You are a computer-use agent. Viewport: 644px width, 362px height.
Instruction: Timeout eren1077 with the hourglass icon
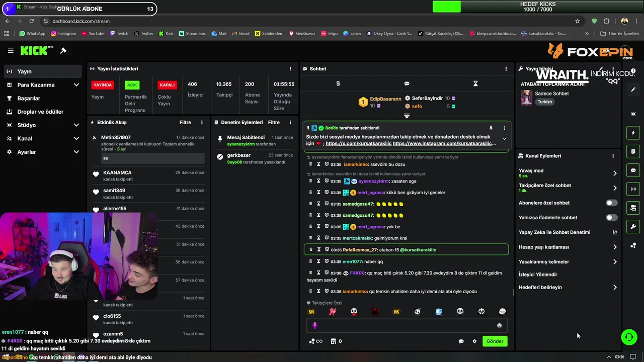point(318,261)
